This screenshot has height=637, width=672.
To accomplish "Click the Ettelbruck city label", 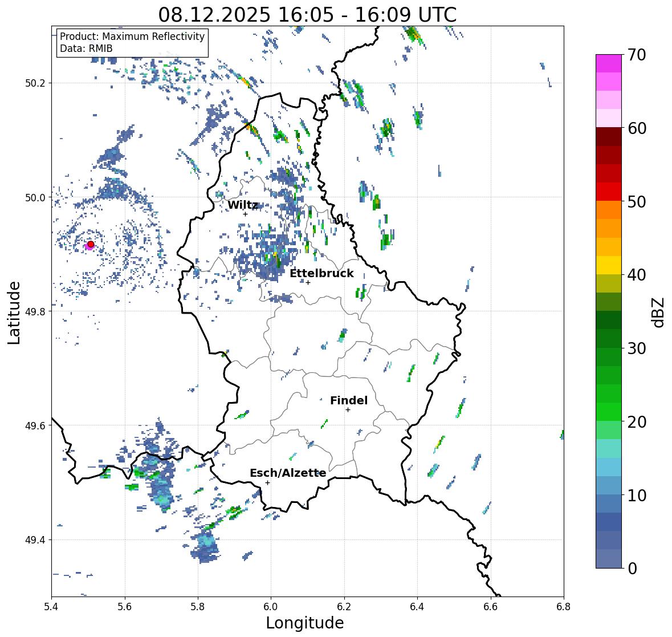I will [x=321, y=273].
